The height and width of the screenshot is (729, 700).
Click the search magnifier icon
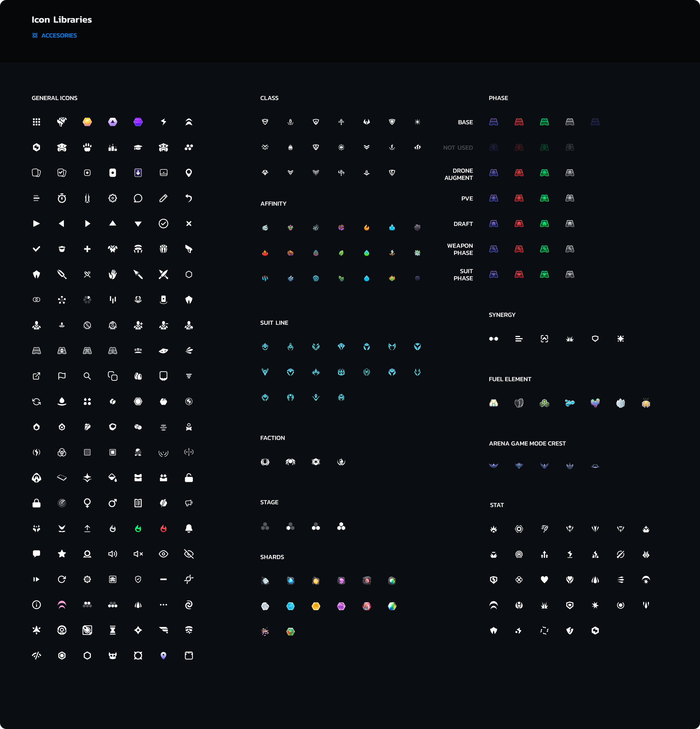(87, 376)
